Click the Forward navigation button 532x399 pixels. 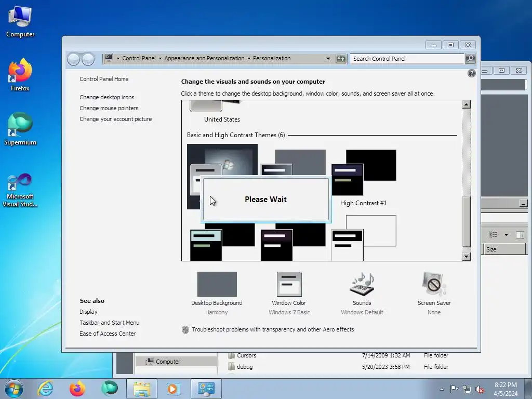pos(88,59)
